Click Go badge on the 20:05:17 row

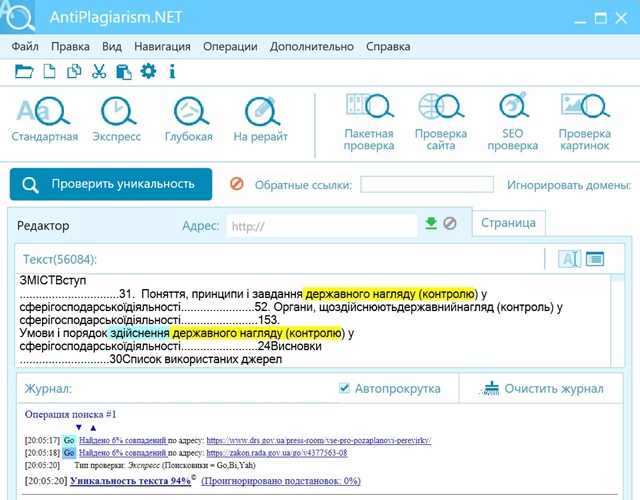click(x=69, y=440)
